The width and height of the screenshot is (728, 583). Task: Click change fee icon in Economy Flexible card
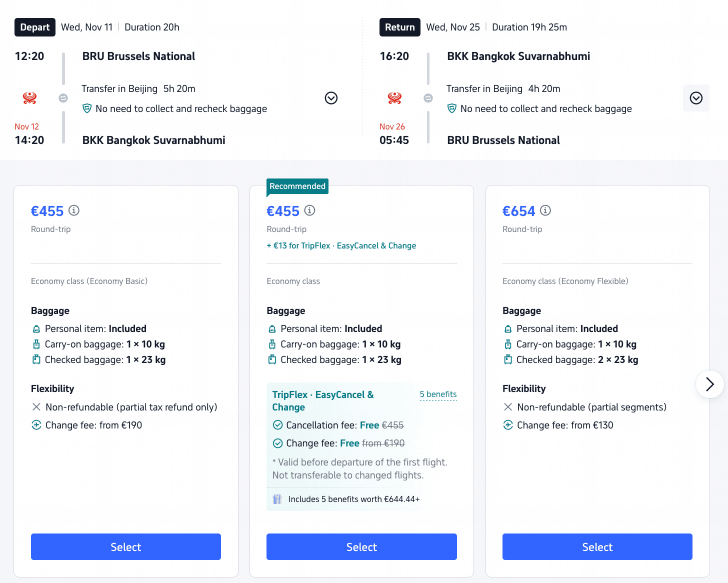(508, 425)
